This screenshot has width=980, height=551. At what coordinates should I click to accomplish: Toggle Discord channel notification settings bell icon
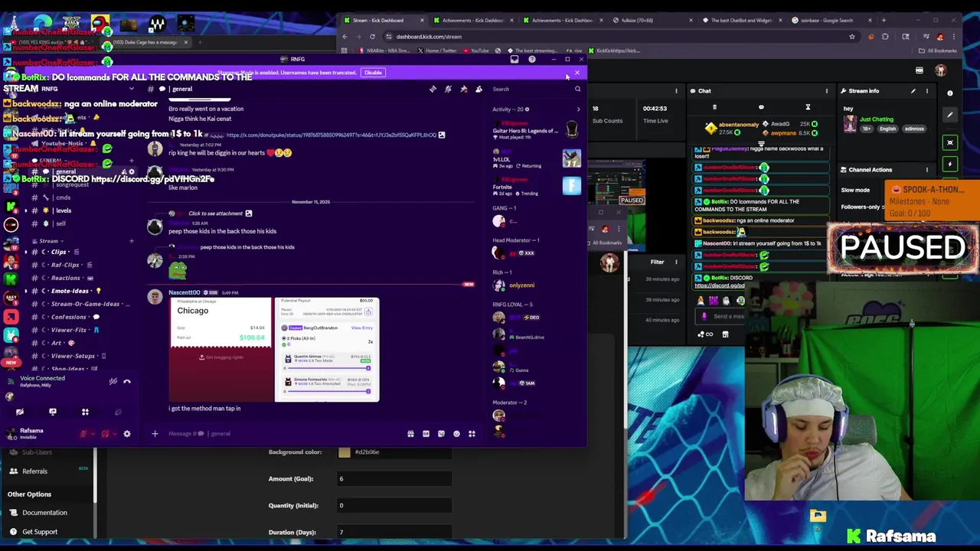pyautogui.click(x=448, y=90)
